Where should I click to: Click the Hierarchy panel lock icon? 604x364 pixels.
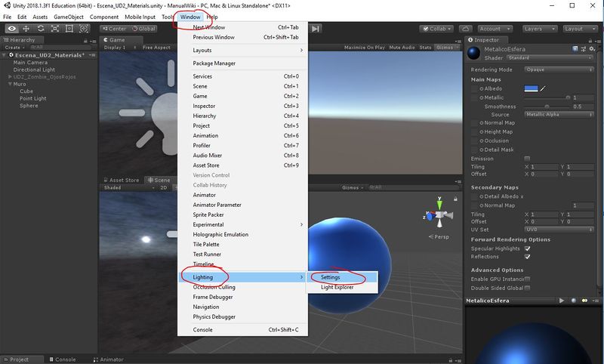(x=85, y=41)
